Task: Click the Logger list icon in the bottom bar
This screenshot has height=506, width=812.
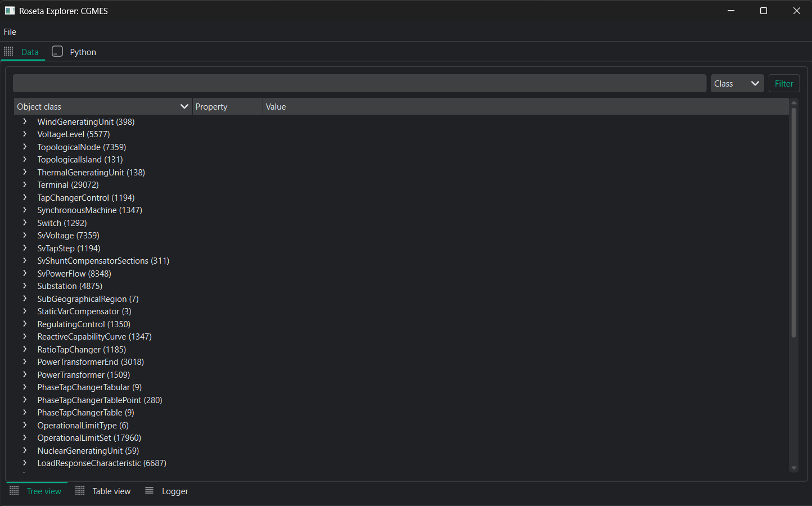Action: point(149,490)
